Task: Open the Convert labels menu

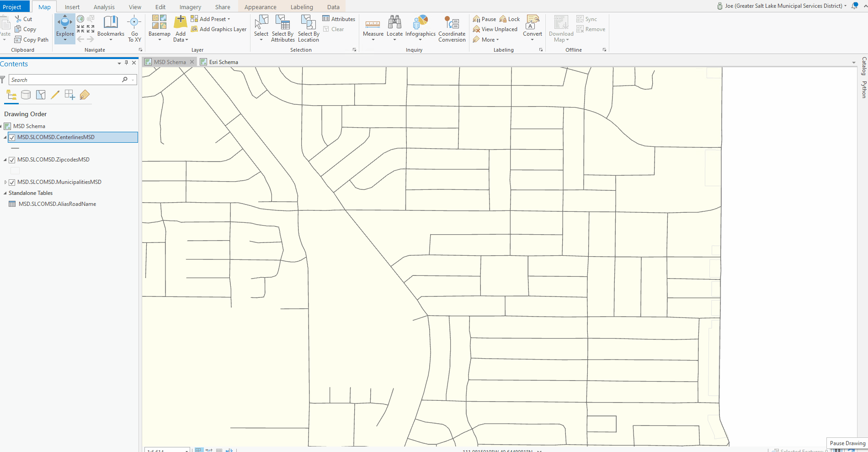Action: [x=533, y=28]
